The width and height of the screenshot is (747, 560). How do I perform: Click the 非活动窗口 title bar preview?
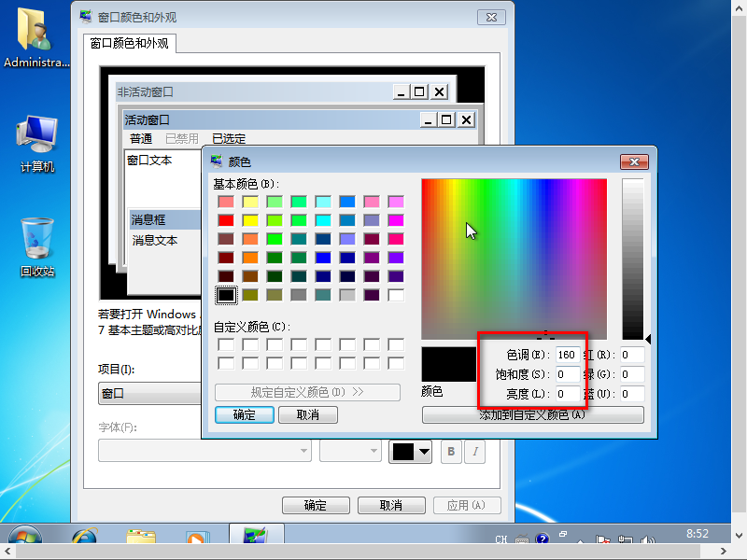coord(283,91)
